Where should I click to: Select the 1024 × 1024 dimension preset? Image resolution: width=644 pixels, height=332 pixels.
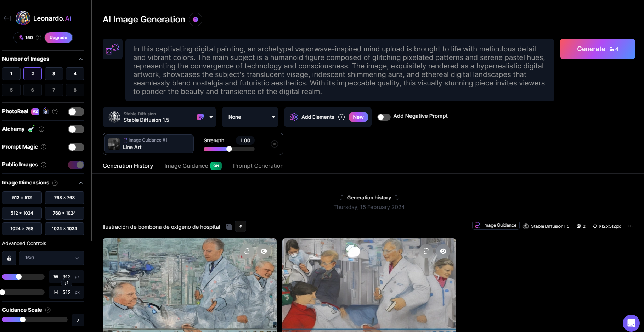coord(64,229)
